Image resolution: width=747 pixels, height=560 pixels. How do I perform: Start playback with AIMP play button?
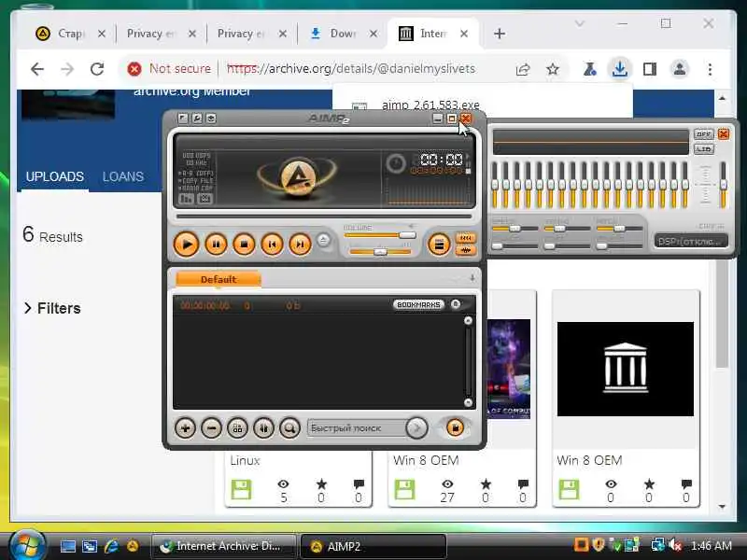point(186,245)
